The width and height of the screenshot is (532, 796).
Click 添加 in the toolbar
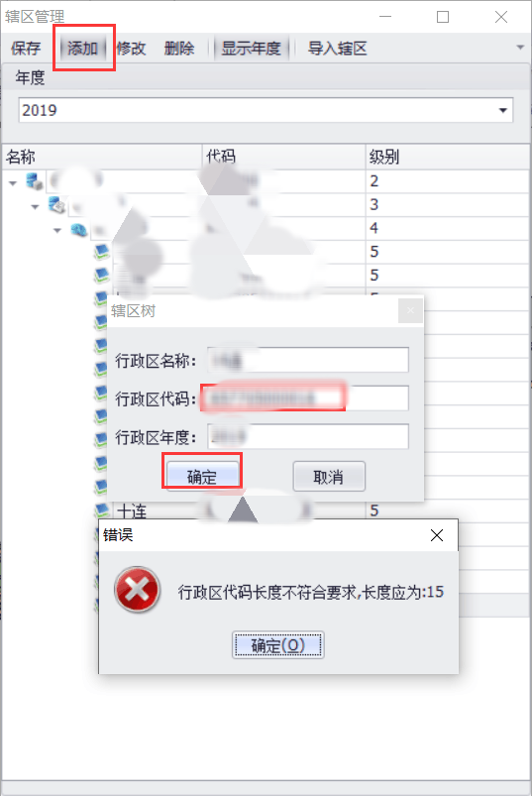[82, 49]
